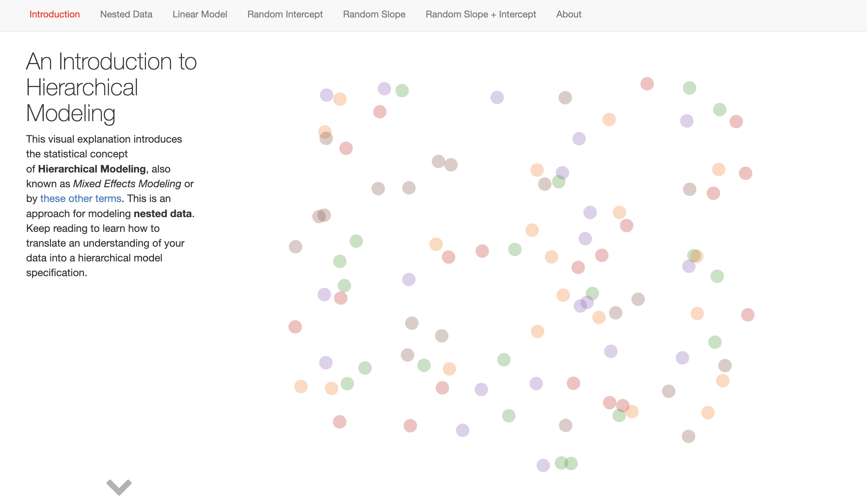Go to the Random Intercept tab
This screenshot has height=504, width=867.
(285, 14)
